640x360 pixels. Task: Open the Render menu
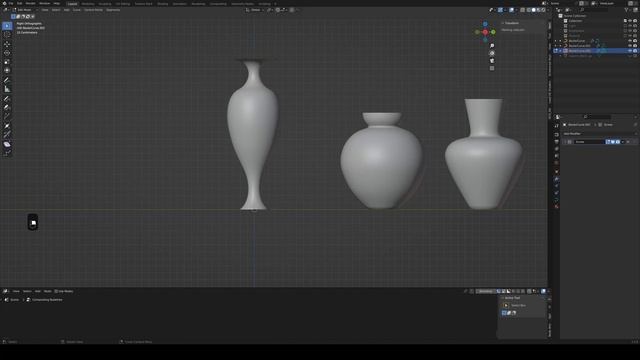tap(31, 3)
